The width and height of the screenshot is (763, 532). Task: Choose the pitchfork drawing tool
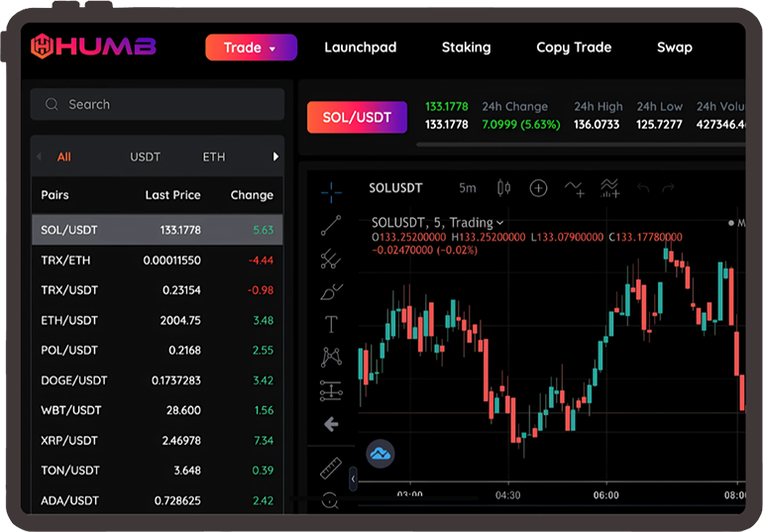(331, 260)
